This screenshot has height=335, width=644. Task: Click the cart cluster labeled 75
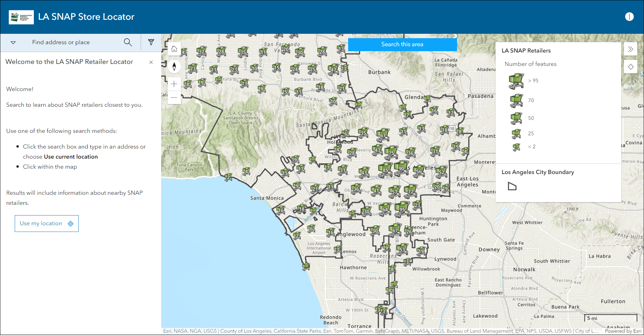(x=391, y=152)
